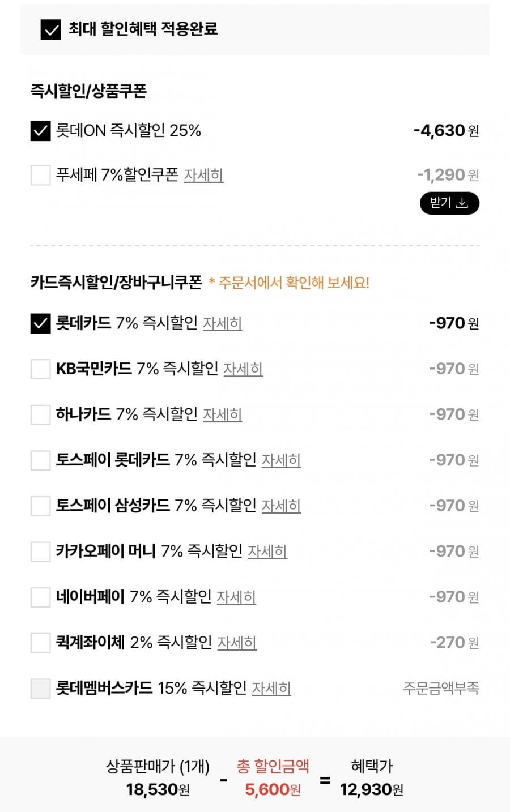The height and width of the screenshot is (812, 510).
Task: Open 자세히 link for 푸세페 7%할인쿠폰
Action: (x=203, y=175)
